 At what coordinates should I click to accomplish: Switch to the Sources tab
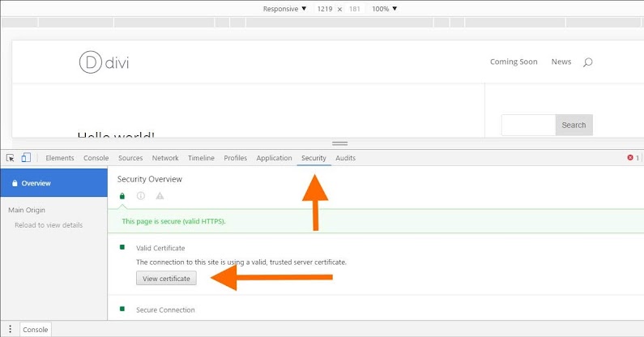point(130,158)
